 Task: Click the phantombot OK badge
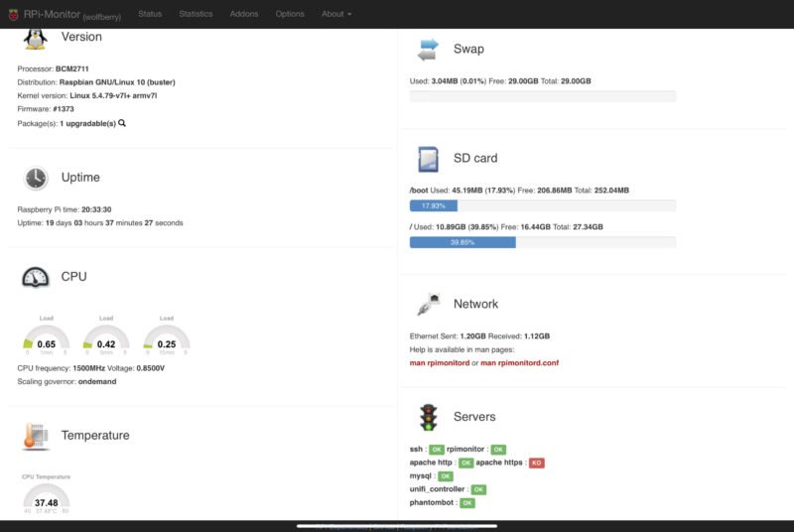coord(467,503)
